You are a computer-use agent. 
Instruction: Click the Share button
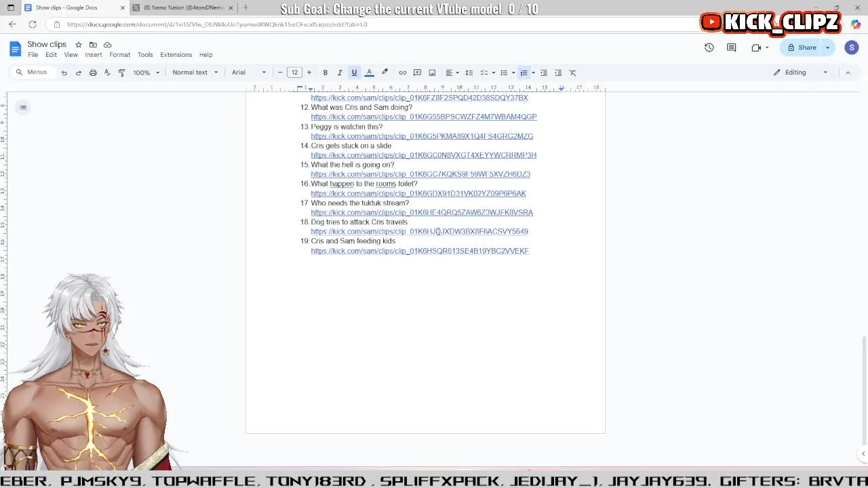(802, 47)
